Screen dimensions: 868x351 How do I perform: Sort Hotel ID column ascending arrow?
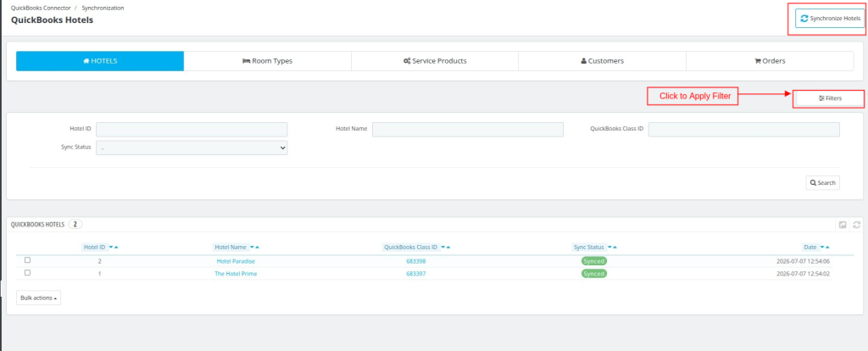point(116,247)
